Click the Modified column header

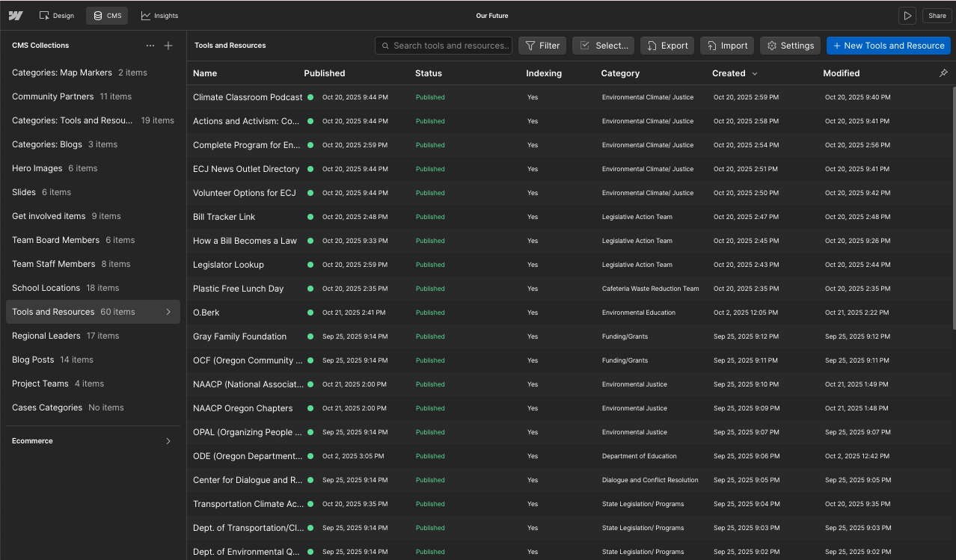(842, 73)
